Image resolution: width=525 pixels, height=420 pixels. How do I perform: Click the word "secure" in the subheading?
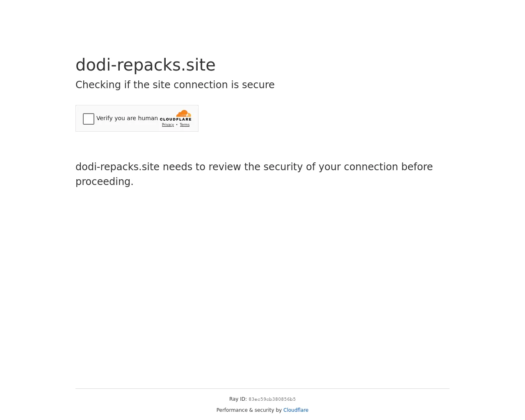(258, 85)
